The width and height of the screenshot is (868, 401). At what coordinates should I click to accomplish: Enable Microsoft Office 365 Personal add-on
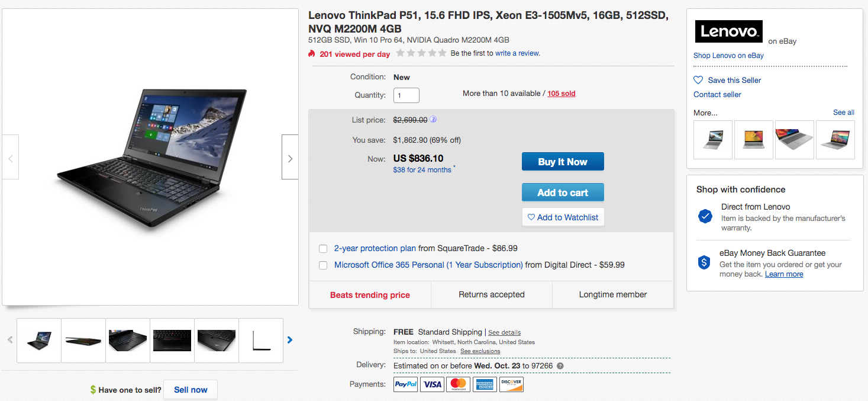tap(323, 265)
